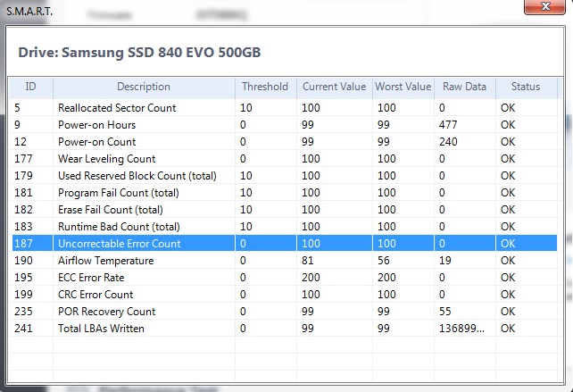Select the Power-on Hours row
This screenshot has width=573, height=392.
click(x=285, y=125)
